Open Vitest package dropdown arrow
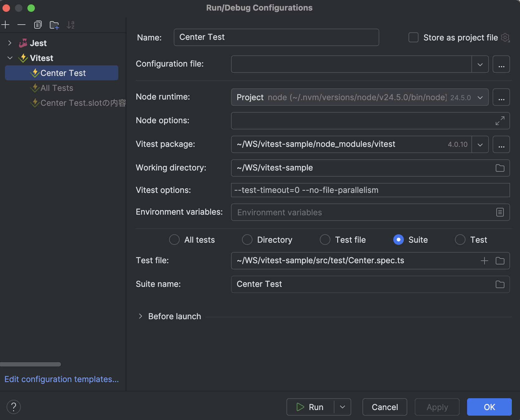 pos(480,145)
